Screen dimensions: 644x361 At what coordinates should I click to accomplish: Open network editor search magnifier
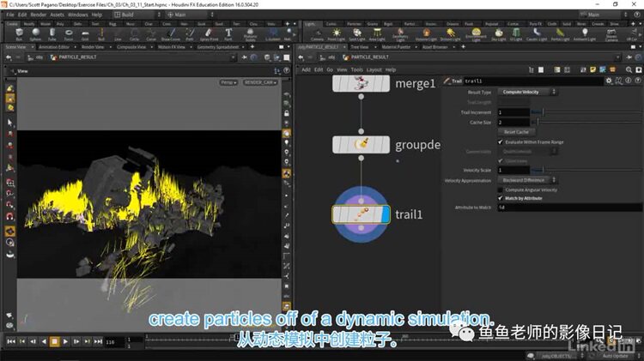point(629,69)
